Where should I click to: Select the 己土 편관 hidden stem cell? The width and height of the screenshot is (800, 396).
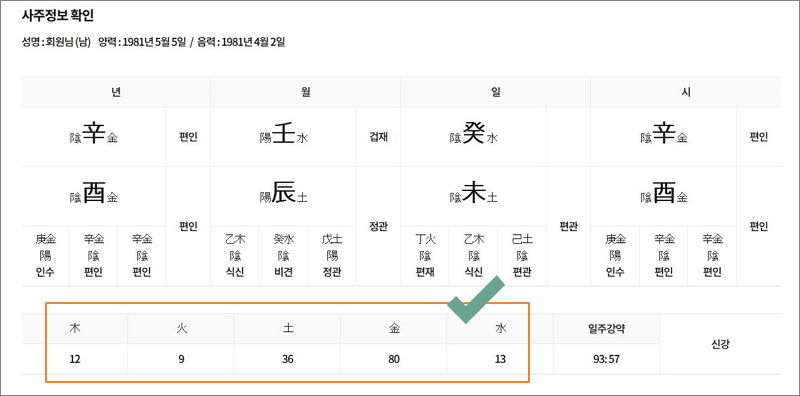[522, 256]
